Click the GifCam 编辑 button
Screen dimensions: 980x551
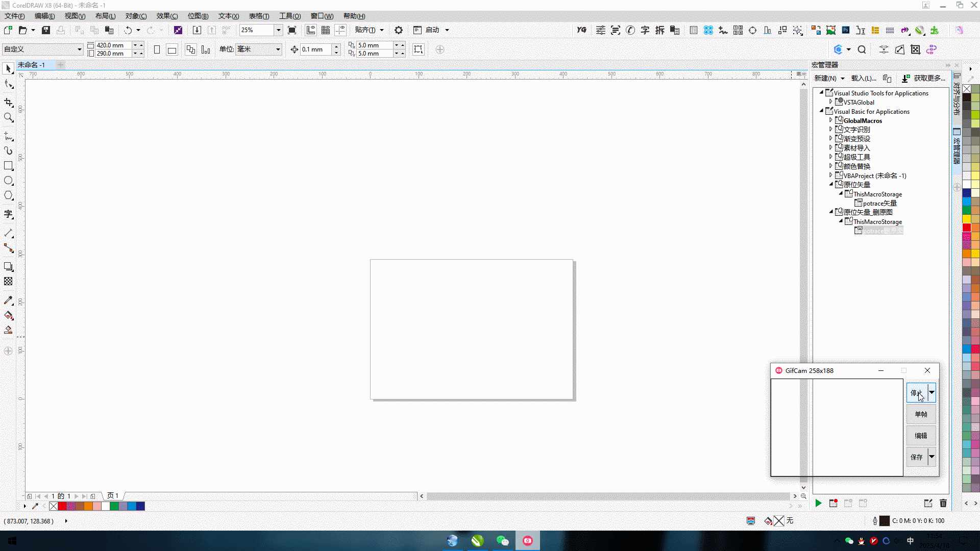[x=921, y=436]
